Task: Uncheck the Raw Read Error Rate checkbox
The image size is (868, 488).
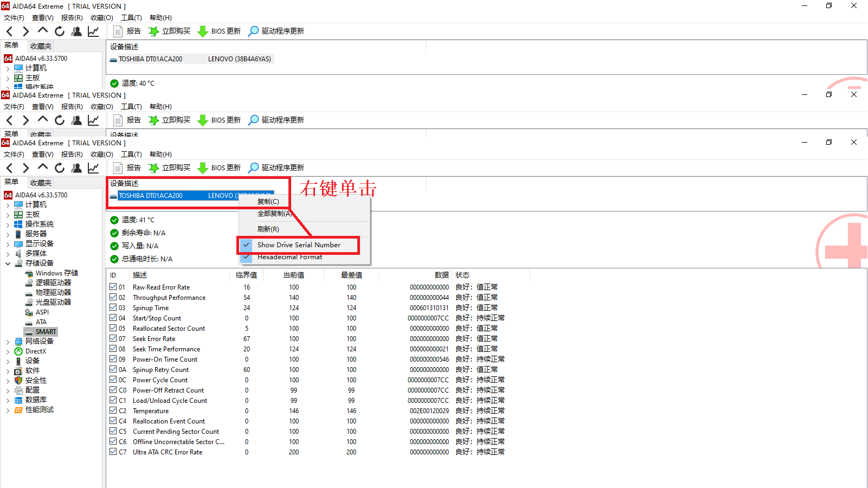Action: pyautogui.click(x=113, y=287)
